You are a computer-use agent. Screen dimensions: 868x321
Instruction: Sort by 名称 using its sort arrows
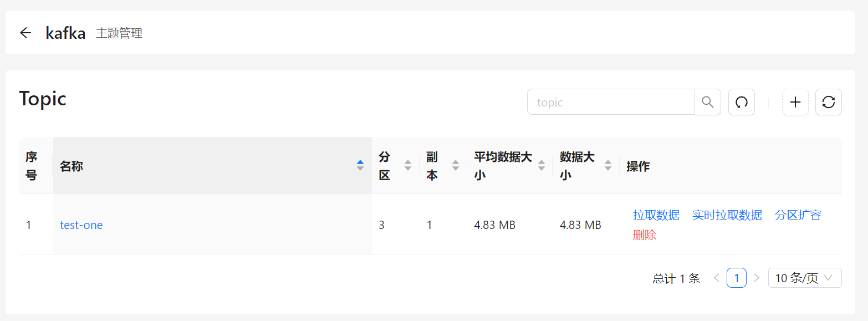(x=360, y=165)
